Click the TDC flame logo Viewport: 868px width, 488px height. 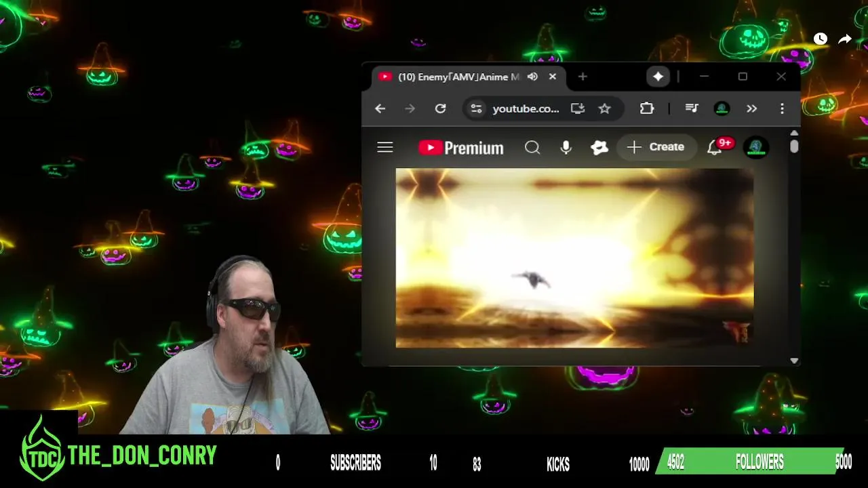pyautogui.click(x=42, y=447)
